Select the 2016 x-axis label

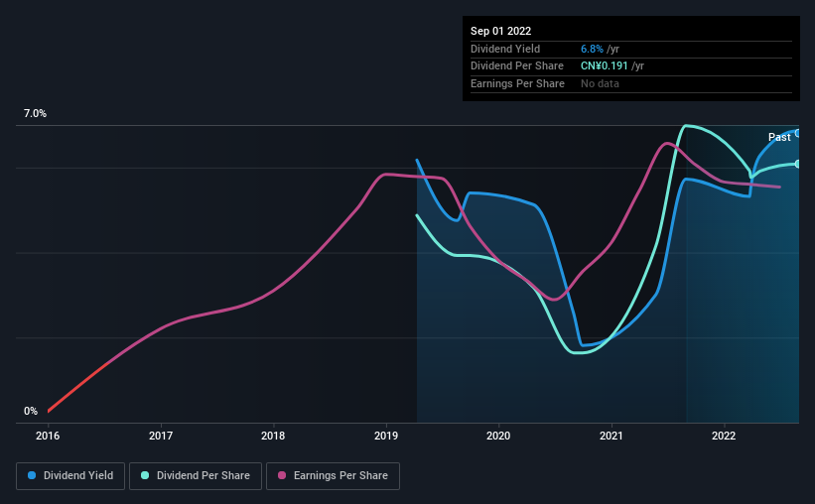(x=48, y=436)
